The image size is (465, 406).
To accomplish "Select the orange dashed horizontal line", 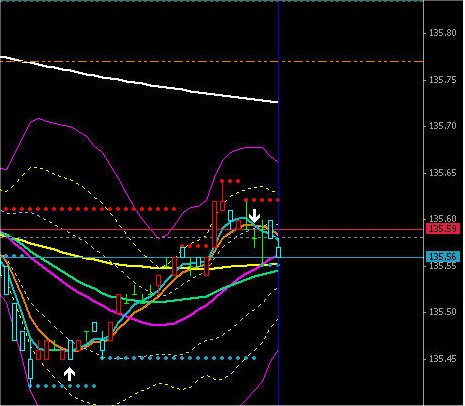I will tap(212, 61).
